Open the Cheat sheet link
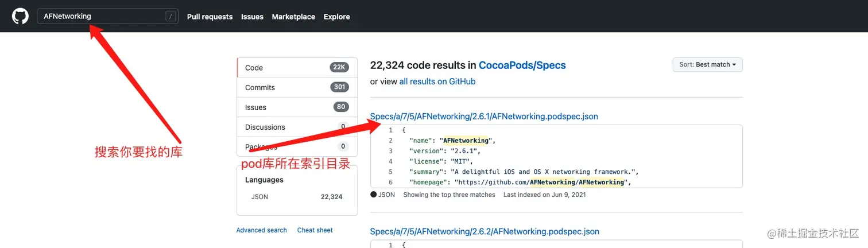 (315, 230)
